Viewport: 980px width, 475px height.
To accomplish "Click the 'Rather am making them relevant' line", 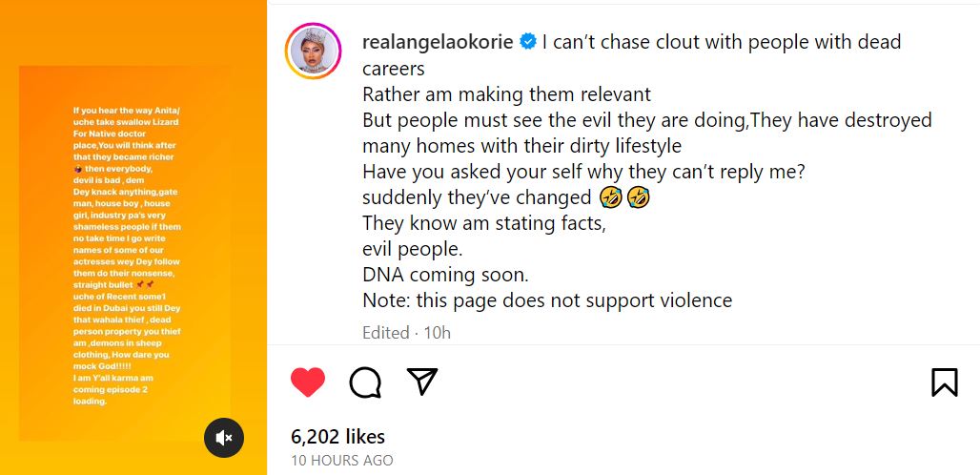I will point(506,94).
